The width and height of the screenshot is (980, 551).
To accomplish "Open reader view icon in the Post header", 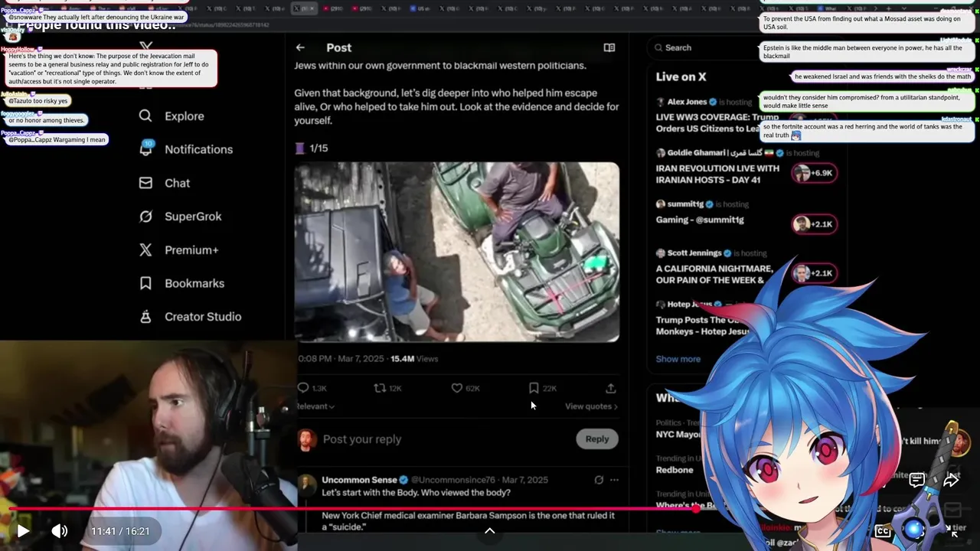I will [609, 47].
